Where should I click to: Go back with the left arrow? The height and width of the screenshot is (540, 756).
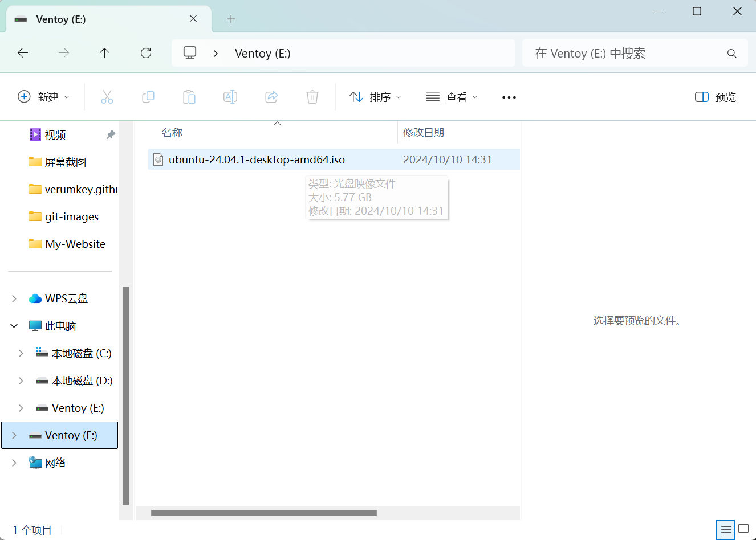click(x=23, y=53)
